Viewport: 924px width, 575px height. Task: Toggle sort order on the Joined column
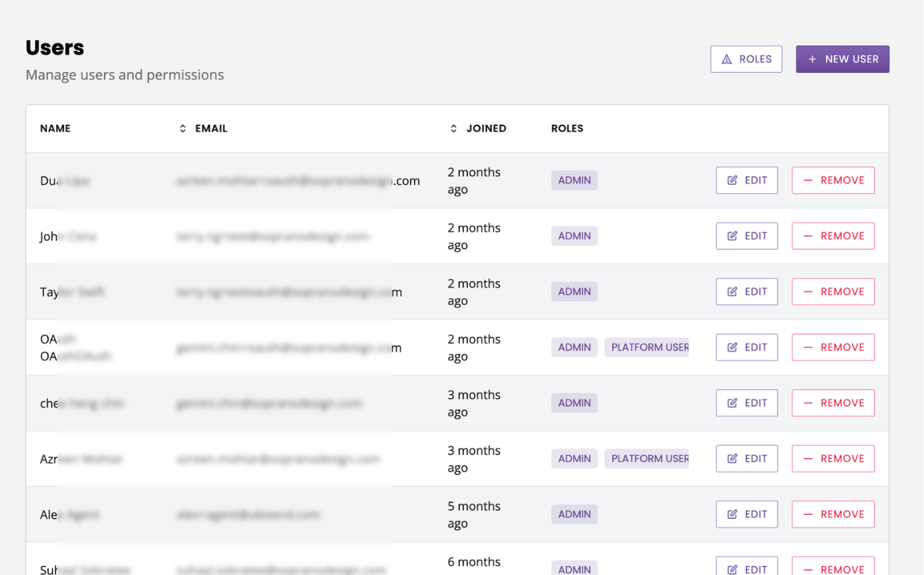point(453,128)
